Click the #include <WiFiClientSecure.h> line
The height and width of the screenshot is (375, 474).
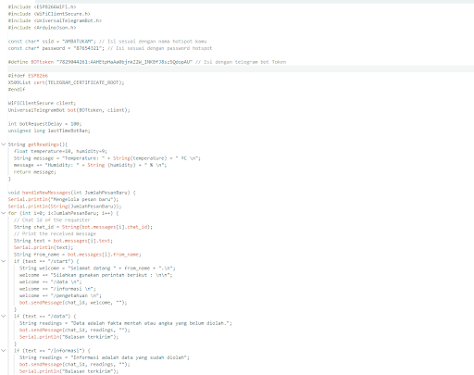pyautogui.click(x=49, y=14)
